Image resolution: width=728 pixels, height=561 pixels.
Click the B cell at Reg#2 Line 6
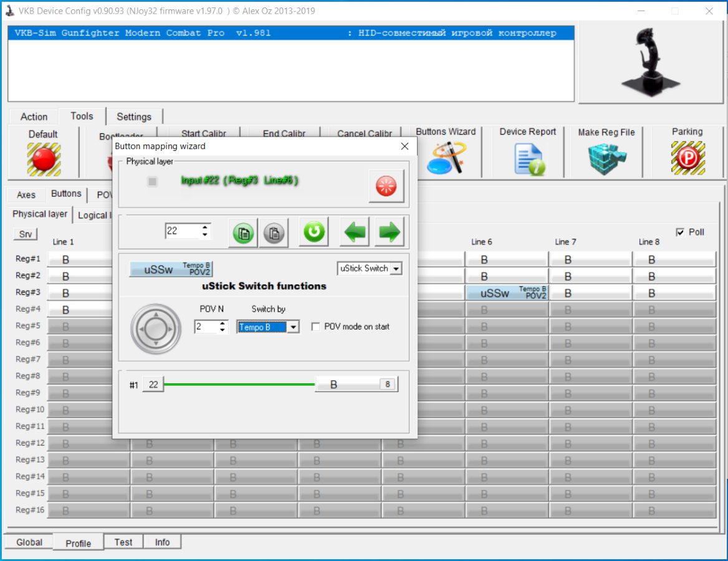coord(507,276)
